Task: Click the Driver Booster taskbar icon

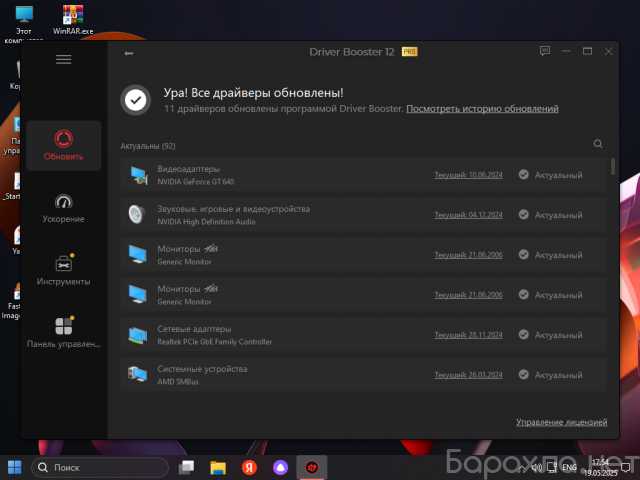Action: (312, 467)
